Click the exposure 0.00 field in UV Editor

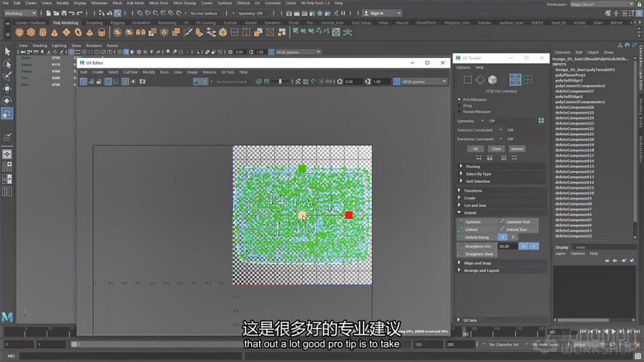pyautogui.click(x=353, y=82)
